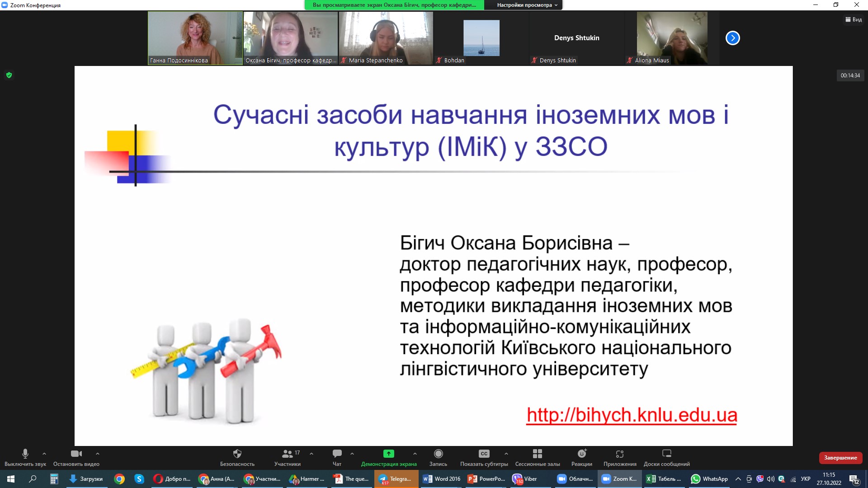Open the Participants panel
Screen dimensions: 868x488
[287, 454]
